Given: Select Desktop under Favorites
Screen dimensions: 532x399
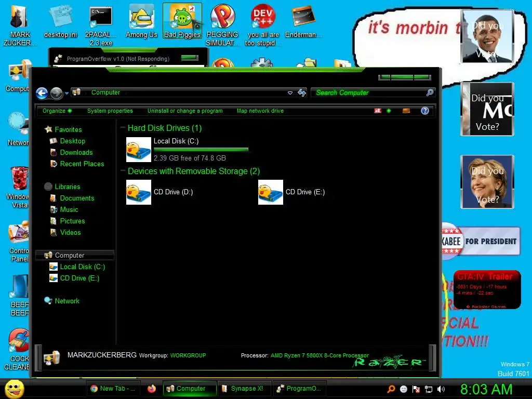Looking at the screenshot, I should click(68, 141).
